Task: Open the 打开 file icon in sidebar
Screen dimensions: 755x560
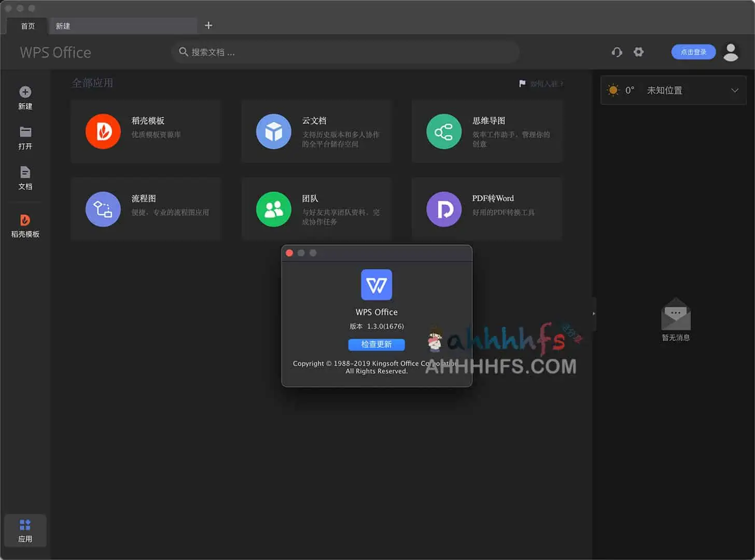Action: coord(25,138)
